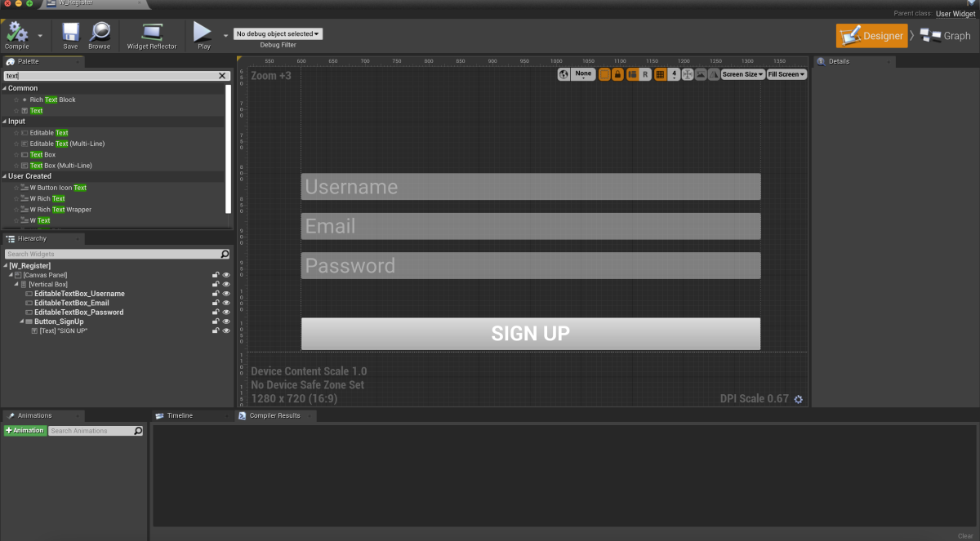The height and width of the screenshot is (541, 980).
Task: Open the debug object selection dropdown
Action: coord(278,34)
